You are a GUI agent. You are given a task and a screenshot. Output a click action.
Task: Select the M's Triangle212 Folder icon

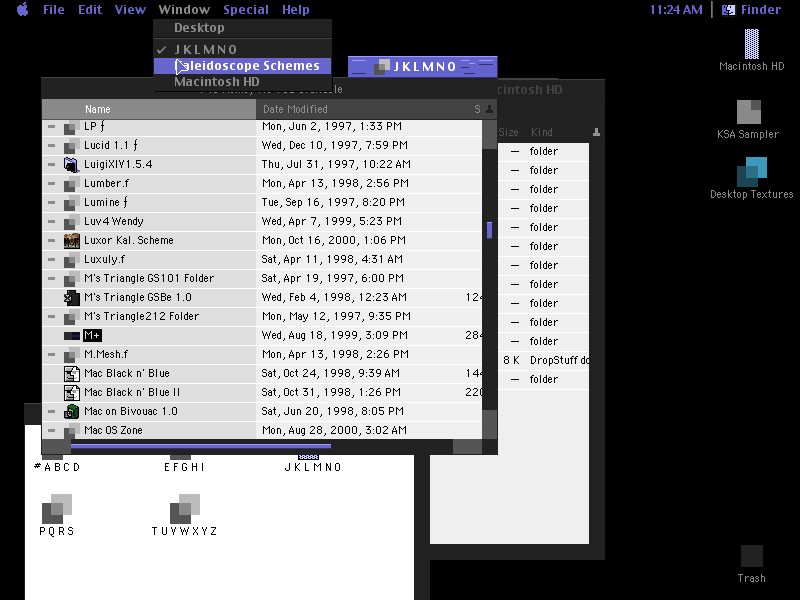coord(71,317)
